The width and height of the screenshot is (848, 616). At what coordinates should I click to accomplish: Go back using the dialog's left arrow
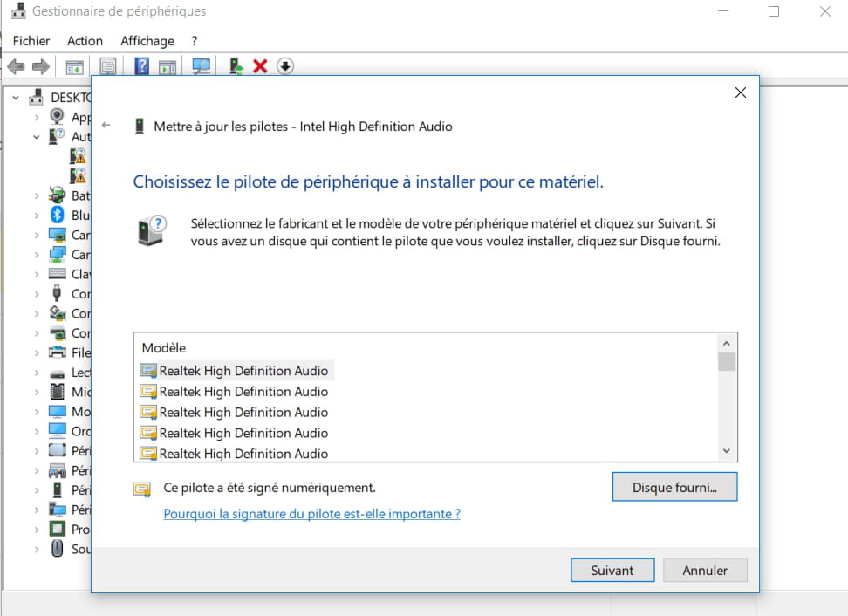(106, 125)
